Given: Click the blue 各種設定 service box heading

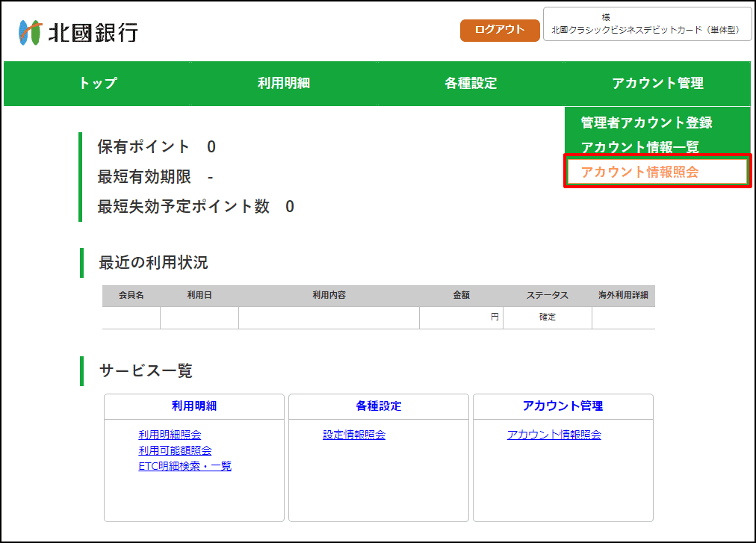Looking at the screenshot, I should point(379,406).
